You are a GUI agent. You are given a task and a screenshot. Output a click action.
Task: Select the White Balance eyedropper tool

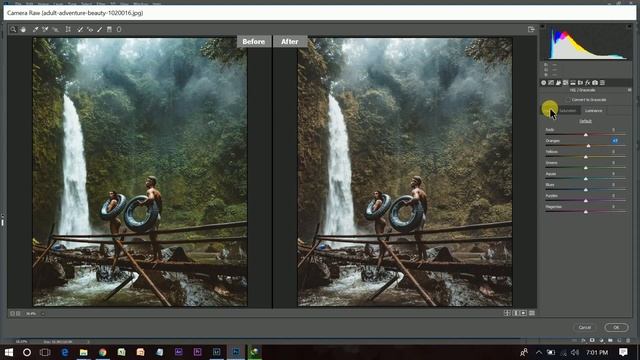[36, 29]
